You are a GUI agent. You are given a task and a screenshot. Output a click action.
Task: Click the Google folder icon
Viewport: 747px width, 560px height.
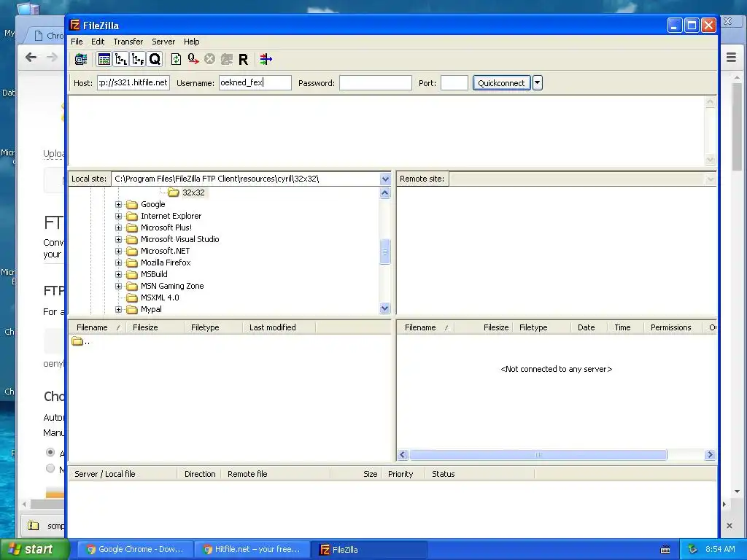click(132, 204)
